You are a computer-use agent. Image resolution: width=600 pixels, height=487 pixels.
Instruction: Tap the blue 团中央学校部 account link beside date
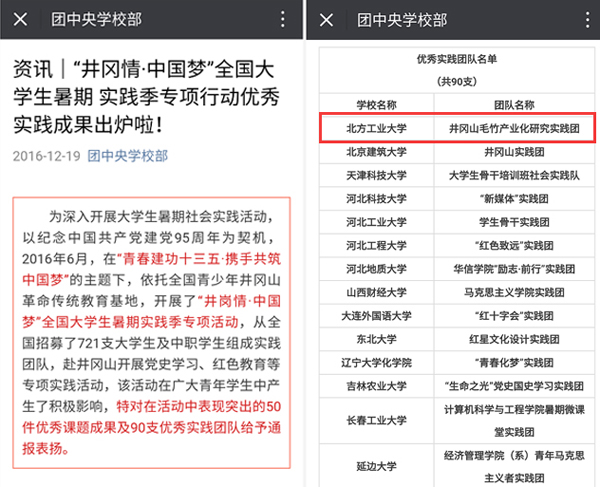(127, 155)
